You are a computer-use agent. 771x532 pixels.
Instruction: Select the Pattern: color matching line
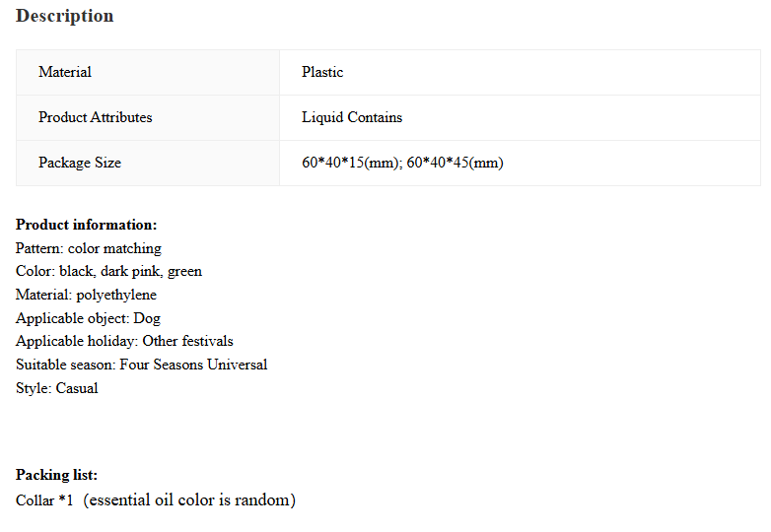pyautogui.click(x=89, y=248)
